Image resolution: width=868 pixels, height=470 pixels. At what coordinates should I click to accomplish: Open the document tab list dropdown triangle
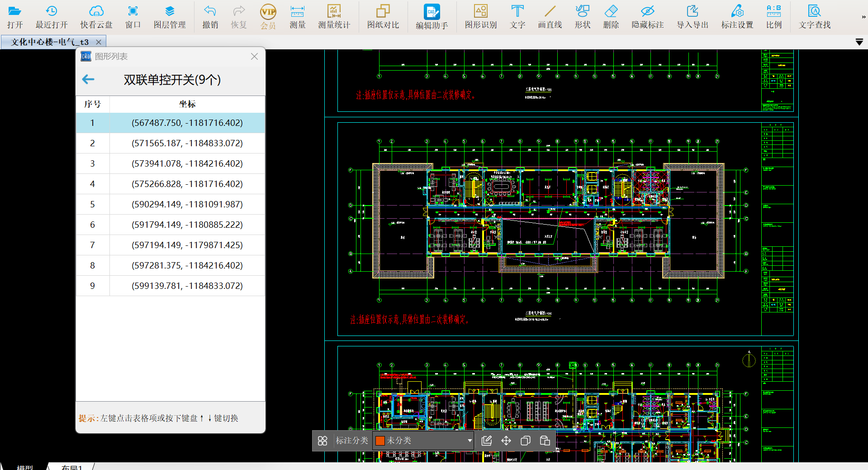point(859,42)
